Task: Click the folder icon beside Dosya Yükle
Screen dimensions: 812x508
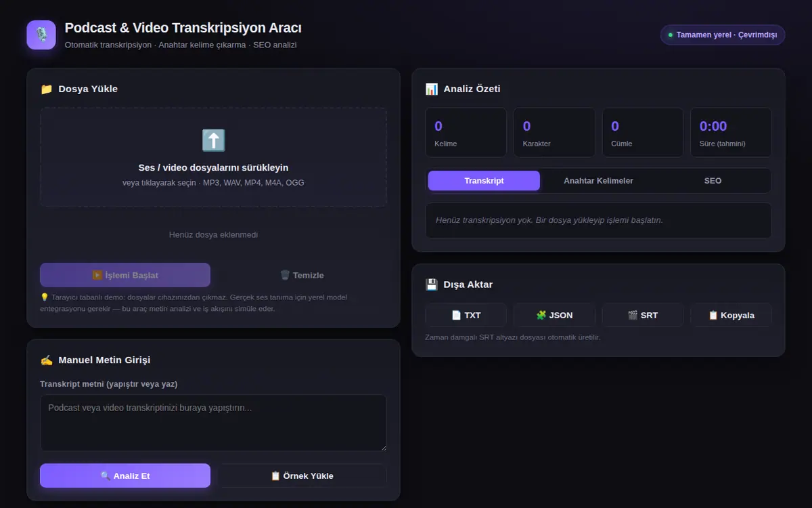Action: click(x=47, y=89)
